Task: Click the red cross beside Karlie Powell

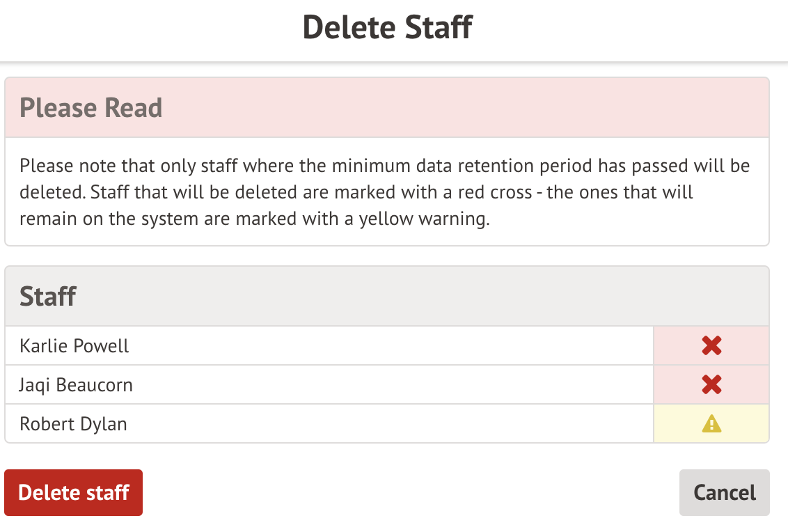Action: [711, 345]
